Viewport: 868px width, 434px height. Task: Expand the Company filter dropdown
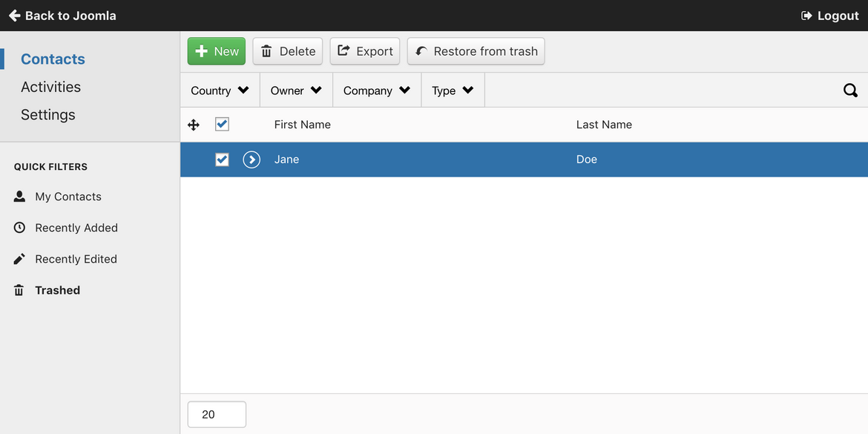pyautogui.click(x=377, y=91)
